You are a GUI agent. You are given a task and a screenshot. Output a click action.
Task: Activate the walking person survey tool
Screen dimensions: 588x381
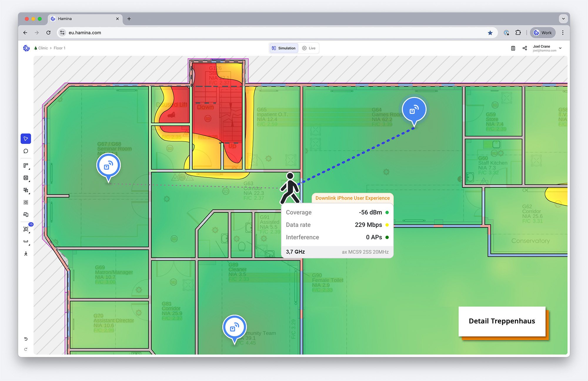click(x=26, y=254)
